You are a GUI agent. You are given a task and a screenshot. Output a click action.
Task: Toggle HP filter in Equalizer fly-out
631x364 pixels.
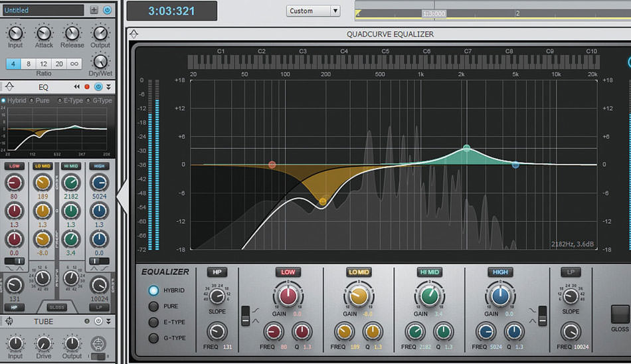pyautogui.click(x=217, y=272)
